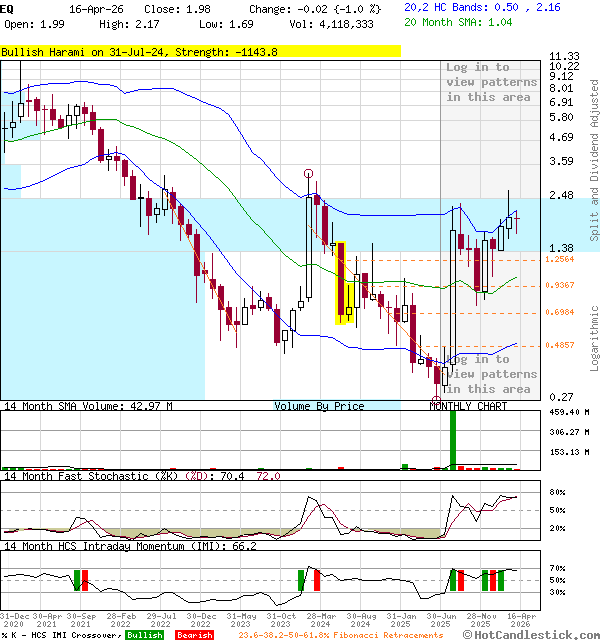This screenshot has width=600, height=640.
Task: Click the green Bullish legend label
Action: (144, 634)
